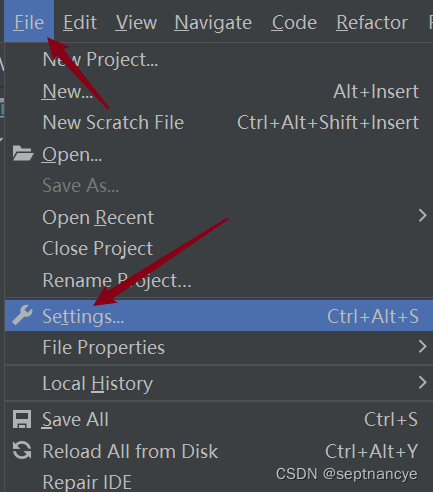Choose New Project from the File menu

pos(100,60)
